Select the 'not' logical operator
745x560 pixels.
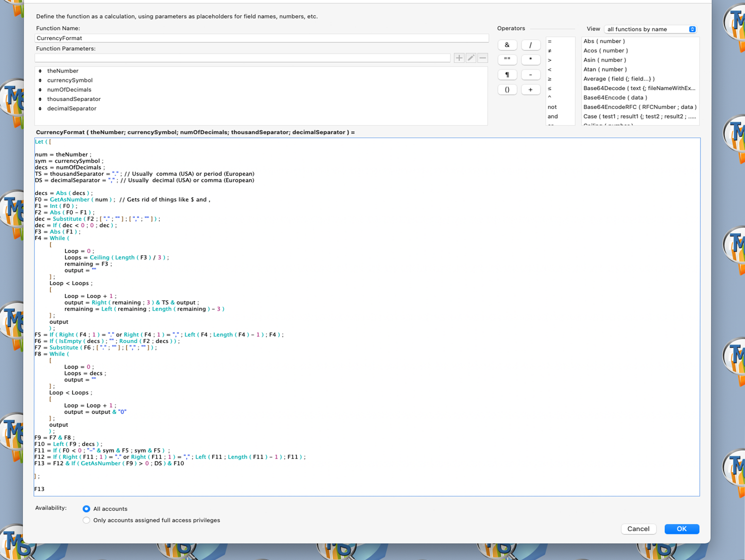pyautogui.click(x=560, y=107)
